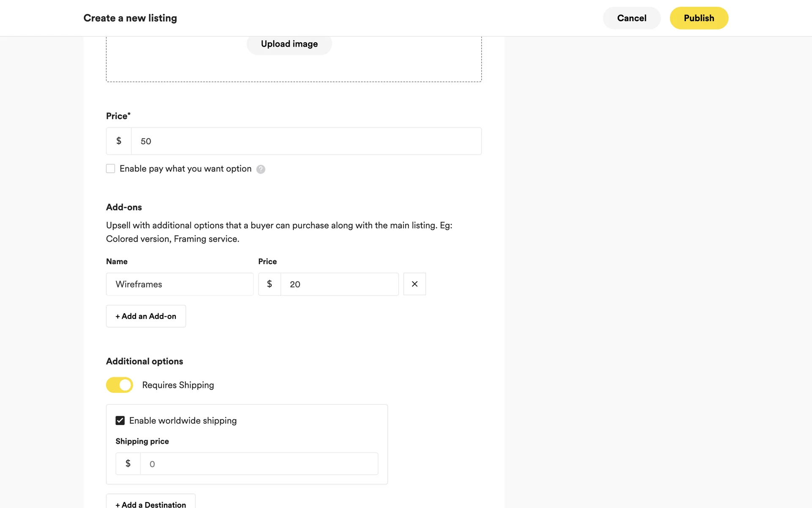Viewport: 812px width, 508px height.
Task: Cancel the new listing
Action: pyautogui.click(x=631, y=18)
